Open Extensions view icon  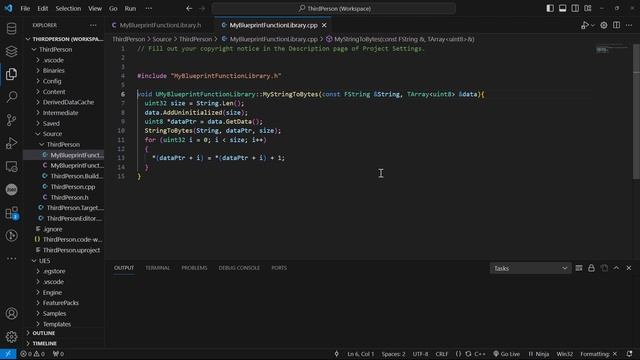point(11,213)
